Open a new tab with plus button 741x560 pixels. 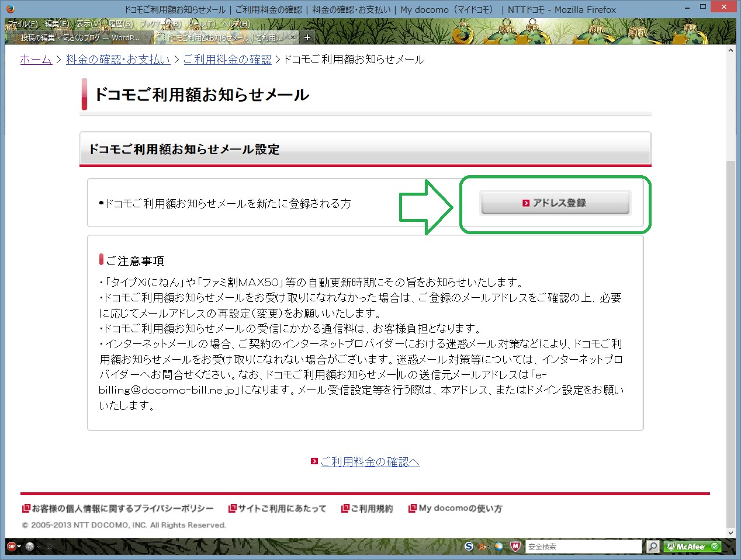pos(307,37)
